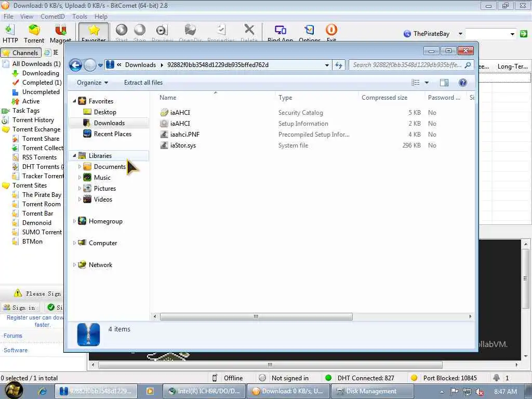Open the Forums link in BitComet

pos(13,336)
